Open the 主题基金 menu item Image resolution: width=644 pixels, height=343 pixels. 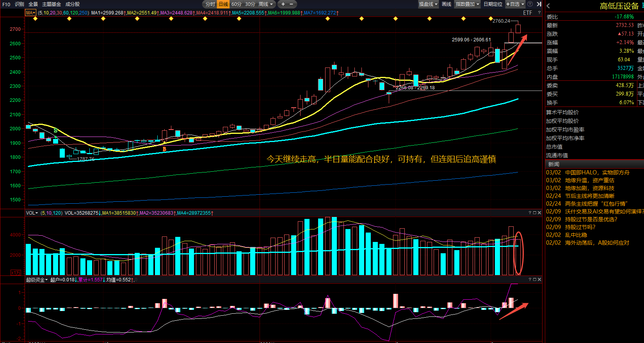[x=52, y=4]
